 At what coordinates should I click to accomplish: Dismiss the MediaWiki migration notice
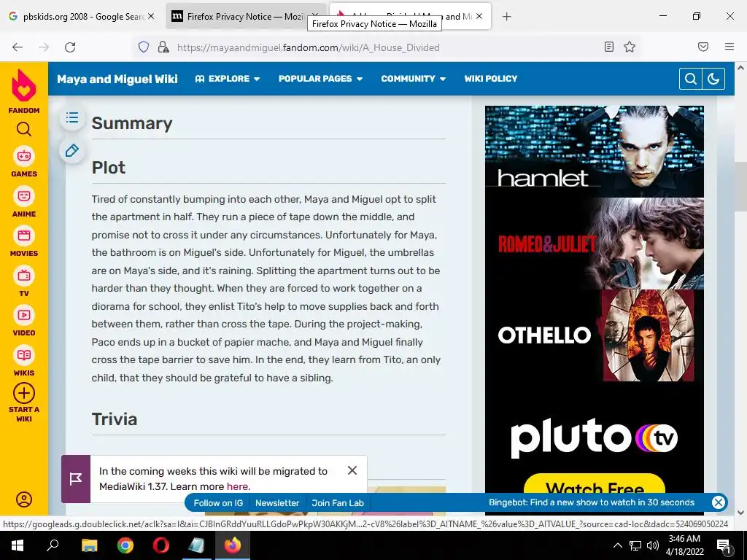point(352,470)
